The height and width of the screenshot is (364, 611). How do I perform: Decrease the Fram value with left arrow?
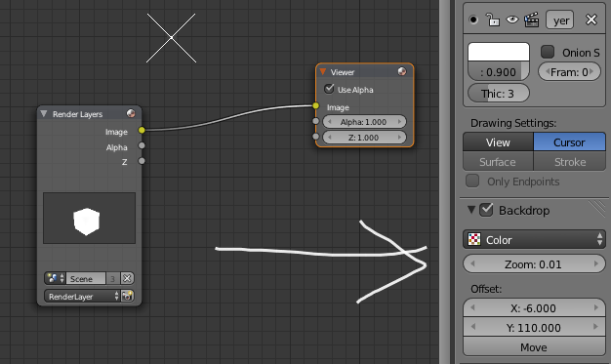tap(548, 71)
